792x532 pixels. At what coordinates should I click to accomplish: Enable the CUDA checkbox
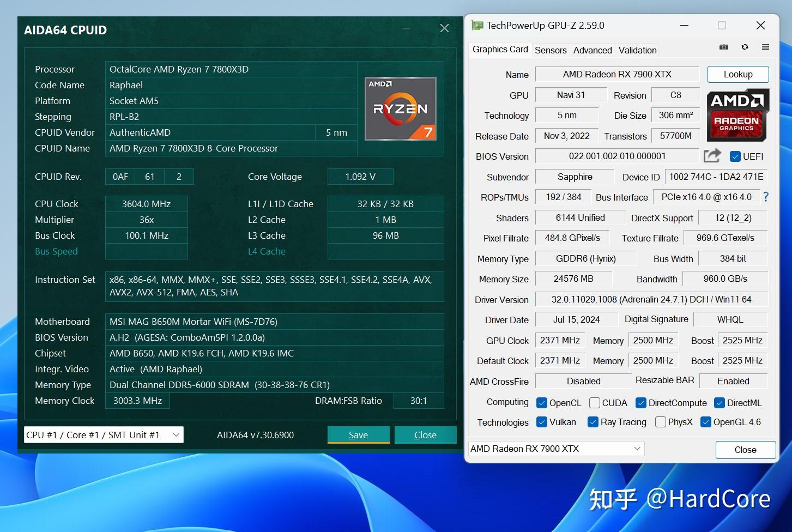pyautogui.click(x=595, y=403)
